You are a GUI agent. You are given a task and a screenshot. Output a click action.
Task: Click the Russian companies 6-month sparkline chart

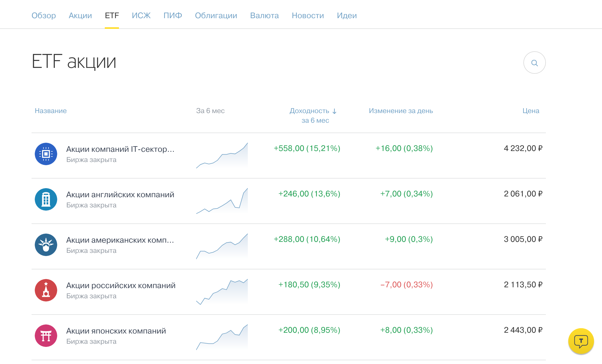[x=222, y=292]
